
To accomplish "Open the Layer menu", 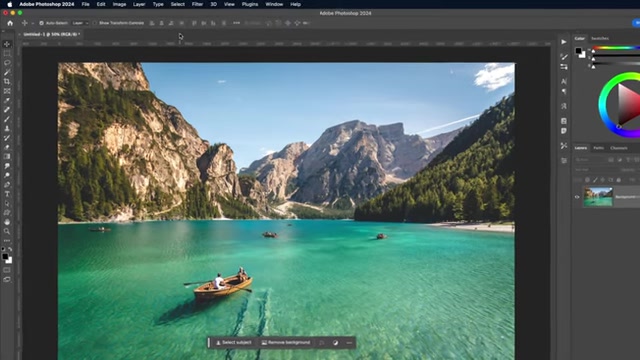I will tap(139, 4).
